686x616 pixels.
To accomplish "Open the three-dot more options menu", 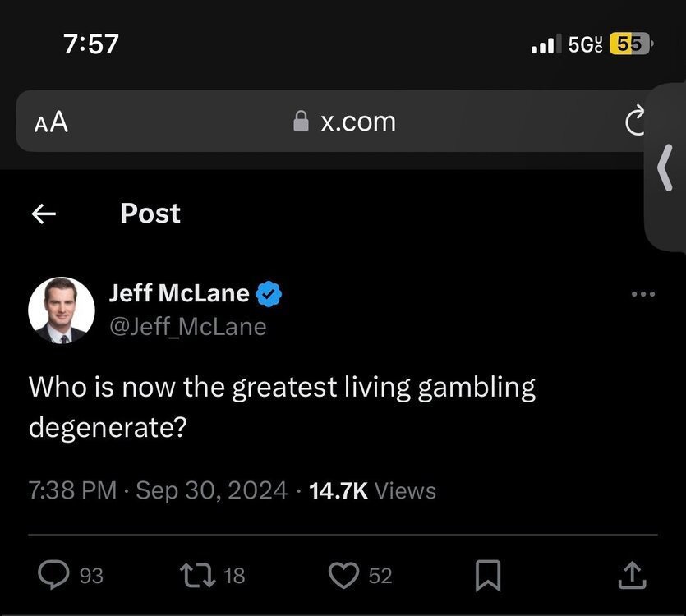I will [642, 294].
